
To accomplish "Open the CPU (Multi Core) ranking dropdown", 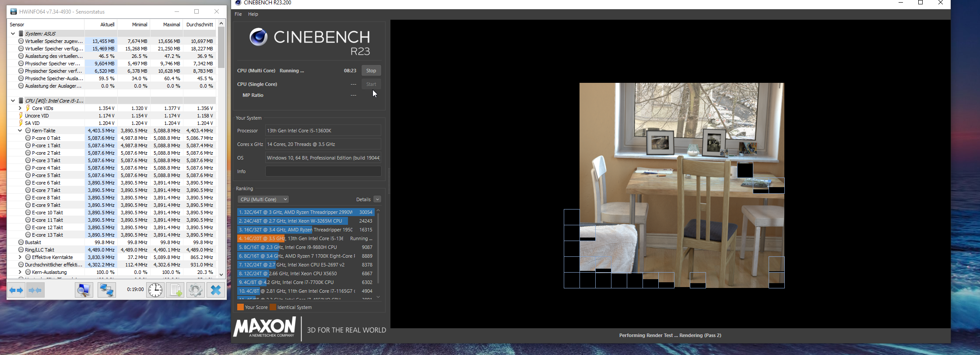I will point(263,199).
